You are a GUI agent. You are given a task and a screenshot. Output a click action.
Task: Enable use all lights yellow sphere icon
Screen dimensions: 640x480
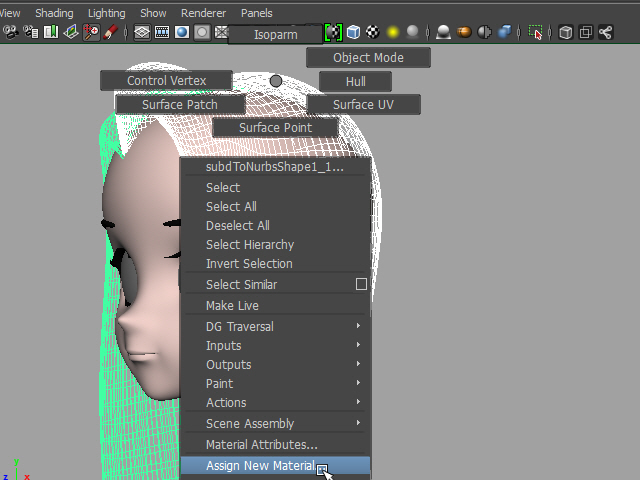coord(393,32)
